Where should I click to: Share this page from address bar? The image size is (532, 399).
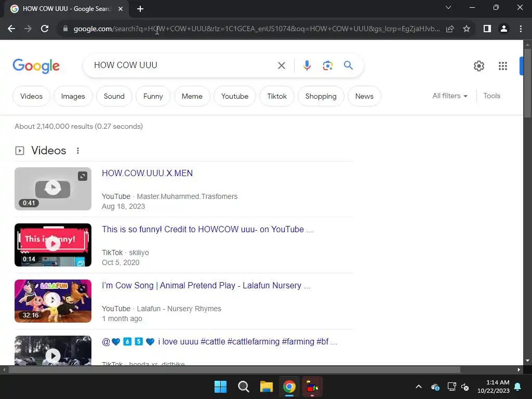click(x=450, y=29)
